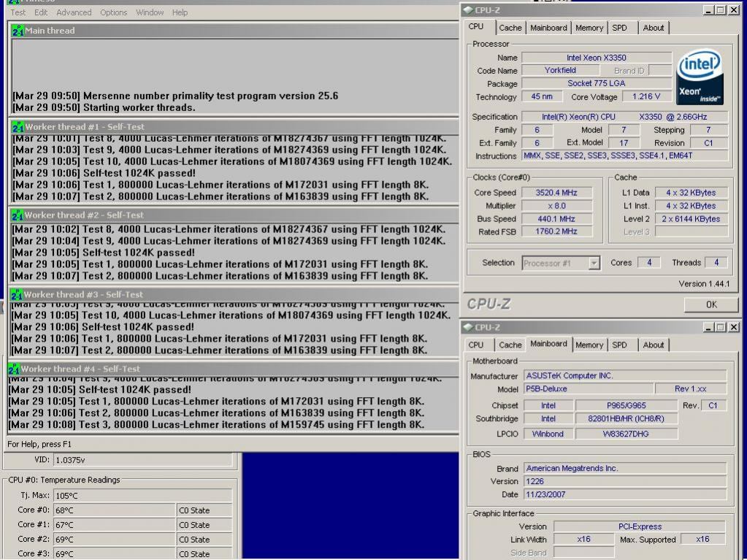This screenshot has height=560, width=747.
Task: Click the 82801HB/HR (ICH8/R) southbridge field
Action: click(x=626, y=419)
